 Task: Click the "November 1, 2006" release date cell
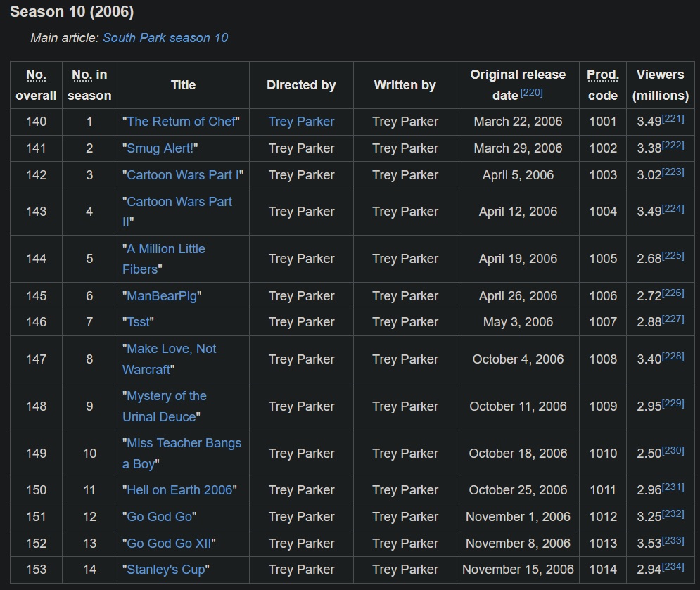518,517
